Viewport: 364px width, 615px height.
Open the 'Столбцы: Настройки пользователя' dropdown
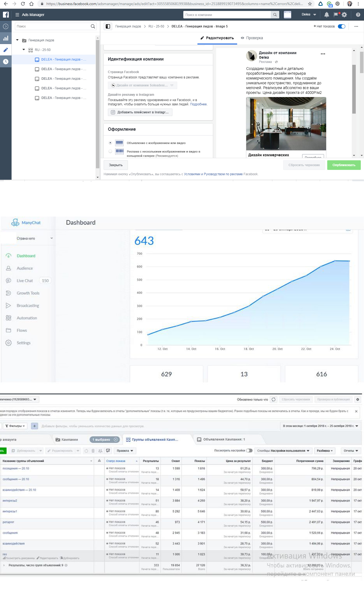coord(283,451)
